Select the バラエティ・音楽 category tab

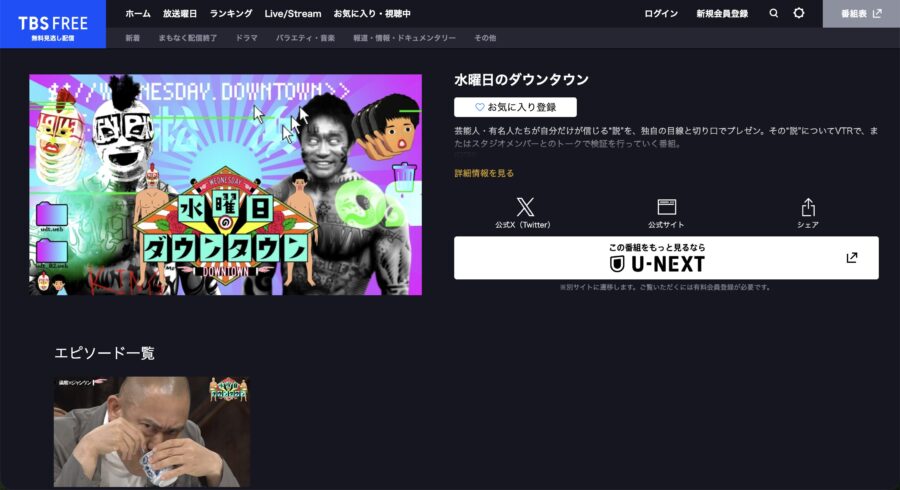coord(305,38)
